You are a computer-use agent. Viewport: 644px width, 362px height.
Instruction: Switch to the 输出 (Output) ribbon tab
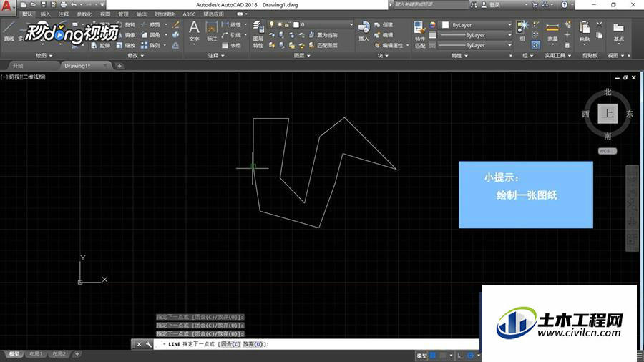(141, 14)
